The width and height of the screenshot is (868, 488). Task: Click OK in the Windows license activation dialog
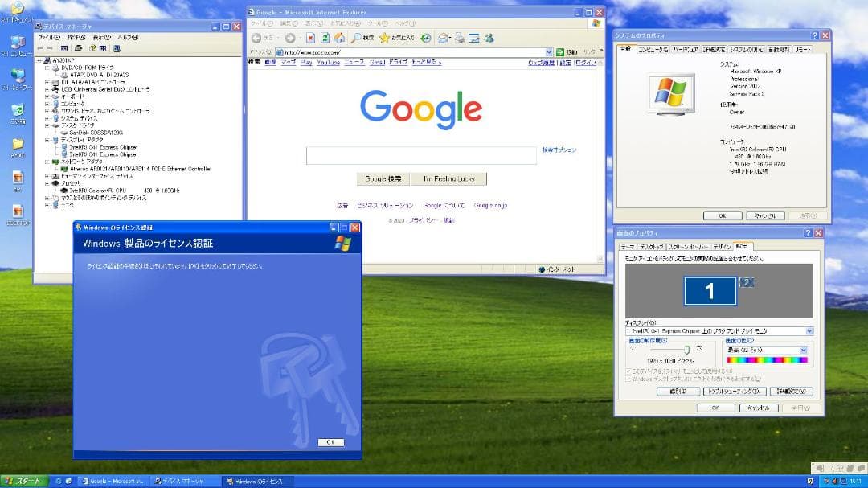331,441
